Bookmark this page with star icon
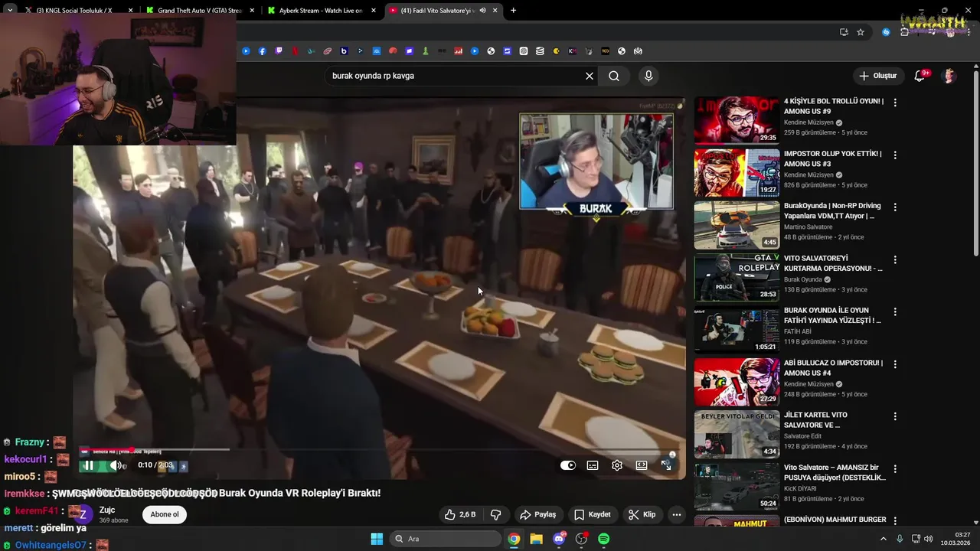The image size is (980, 551). [861, 32]
